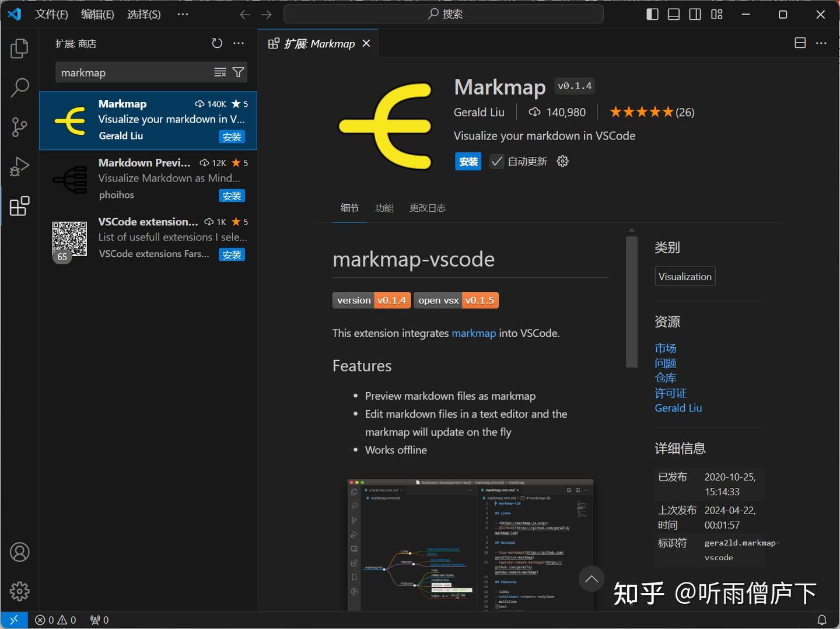Open the editor actions overflow menu

pos(821,43)
